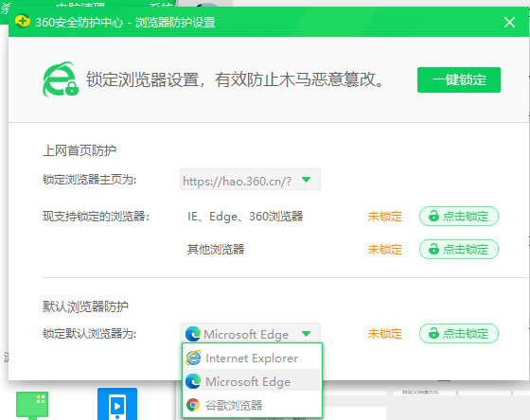Lock IE, Edge, 360浏览器 homepage via 点击锁定

click(459, 216)
